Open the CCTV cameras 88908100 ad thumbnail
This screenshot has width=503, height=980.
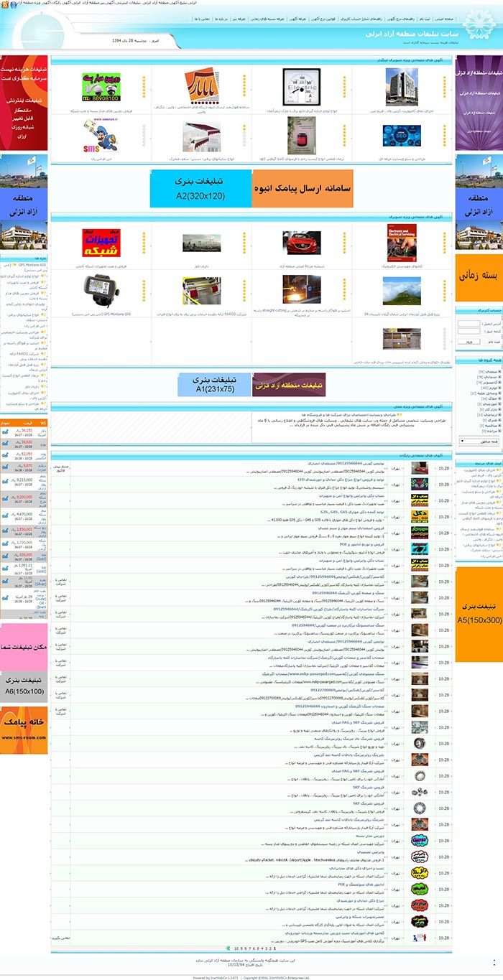[x=101, y=87]
